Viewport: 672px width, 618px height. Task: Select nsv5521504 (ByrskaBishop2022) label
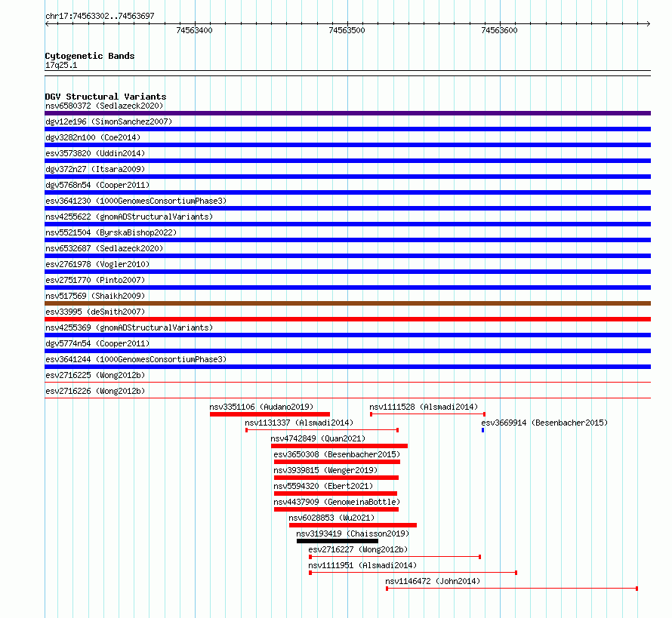pyautogui.click(x=111, y=232)
